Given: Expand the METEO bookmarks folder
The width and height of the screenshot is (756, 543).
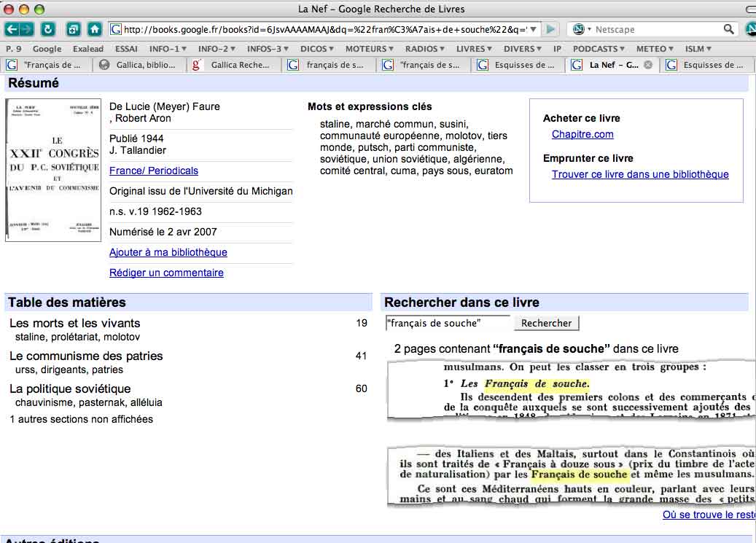Looking at the screenshot, I should point(655,49).
